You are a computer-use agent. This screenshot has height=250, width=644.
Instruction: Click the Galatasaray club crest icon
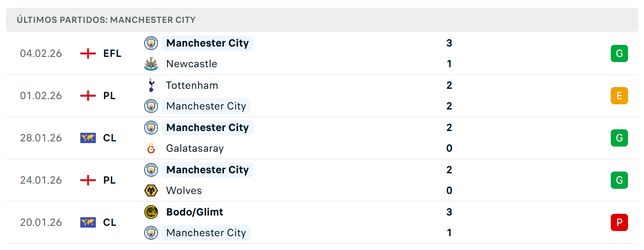pos(151,148)
